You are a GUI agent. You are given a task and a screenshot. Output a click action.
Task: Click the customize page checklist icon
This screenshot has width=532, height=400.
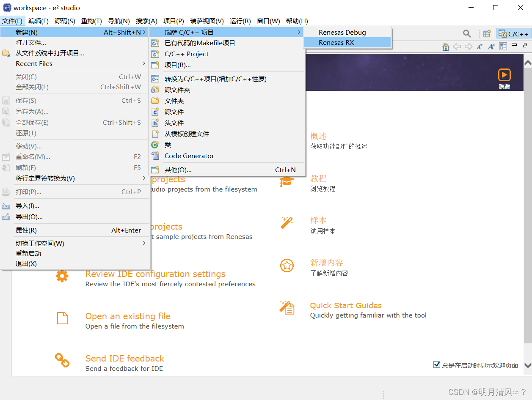503,47
